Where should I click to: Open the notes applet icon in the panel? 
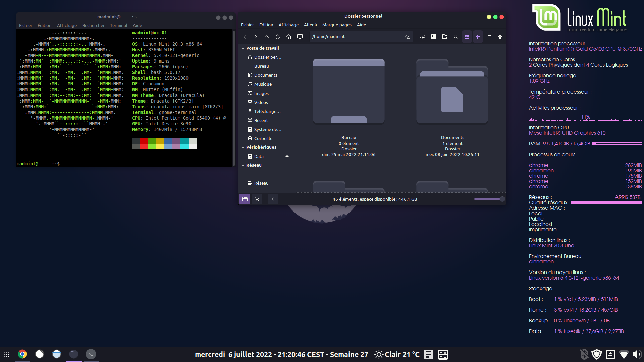pos(428,354)
